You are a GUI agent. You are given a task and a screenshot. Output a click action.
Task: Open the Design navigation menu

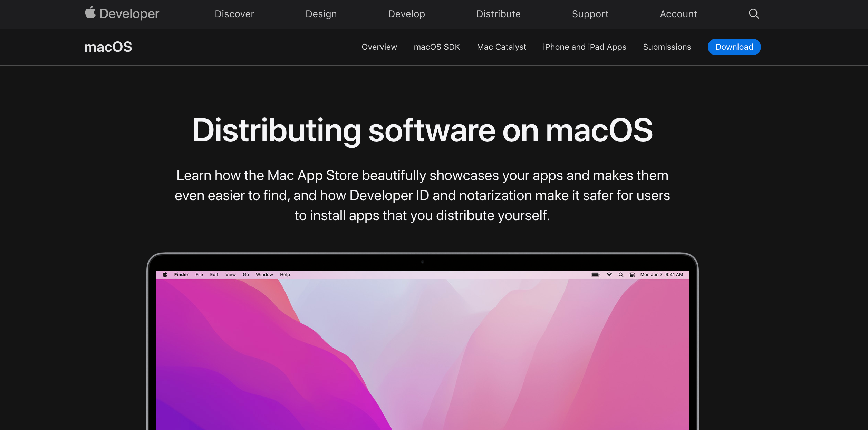click(321, 14)
